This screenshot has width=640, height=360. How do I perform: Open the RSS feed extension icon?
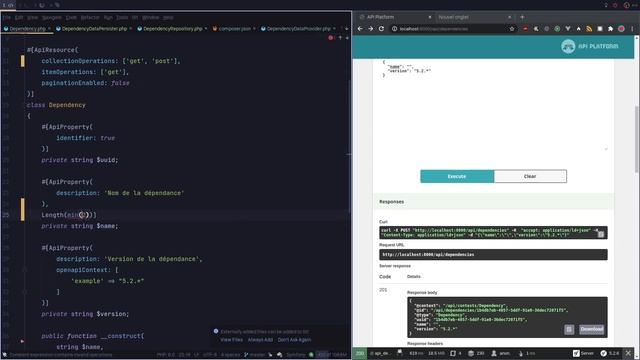pos(589,29)
